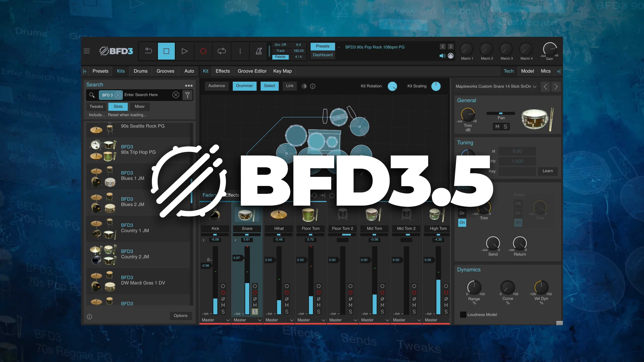Image resolution: width=644 pixels, height=362 pixels.
Task: Click the browser info icon at bottom
Action: (89, 317)
